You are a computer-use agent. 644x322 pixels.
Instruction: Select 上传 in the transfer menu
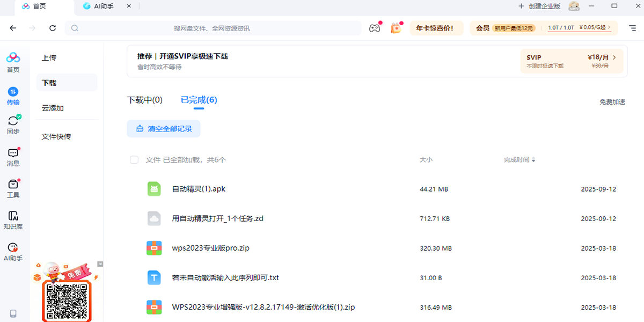pos(49,57)
